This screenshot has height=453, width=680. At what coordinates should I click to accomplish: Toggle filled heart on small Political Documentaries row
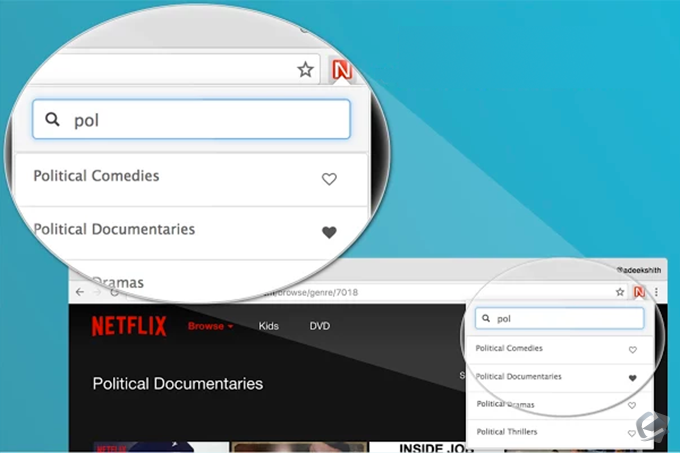click(633, 378)
